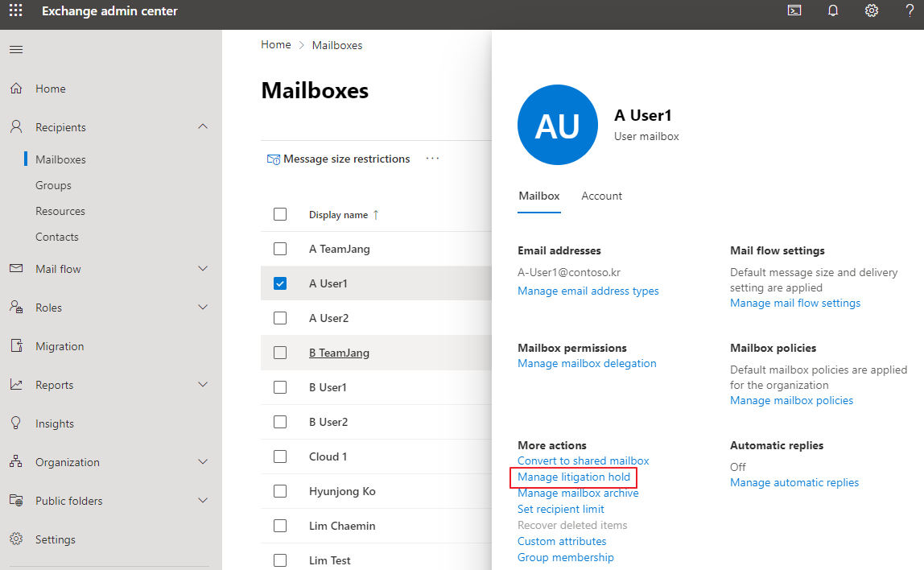Screen dimensions: 924x570
Task: Click Manage email address types link
Action: click(588, 291)
